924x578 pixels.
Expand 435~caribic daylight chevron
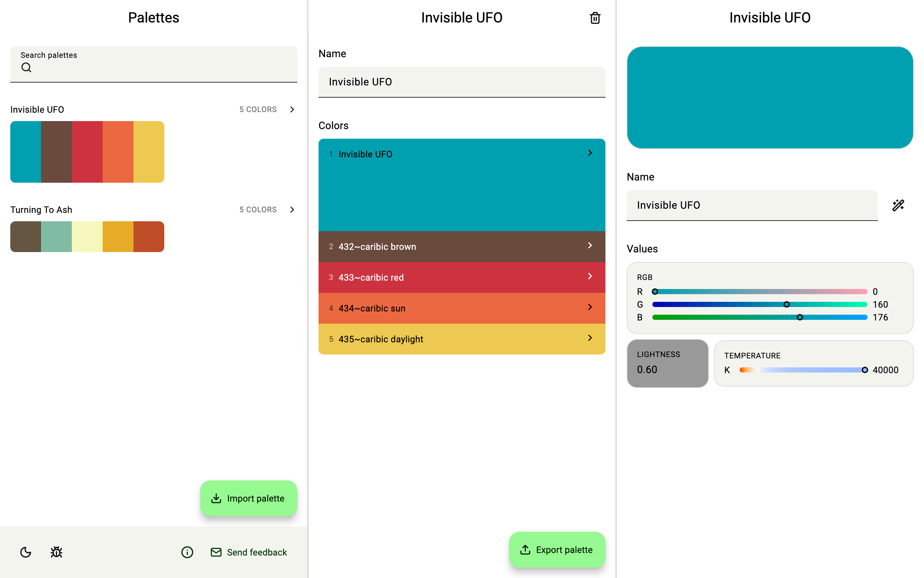coord(590,338)
